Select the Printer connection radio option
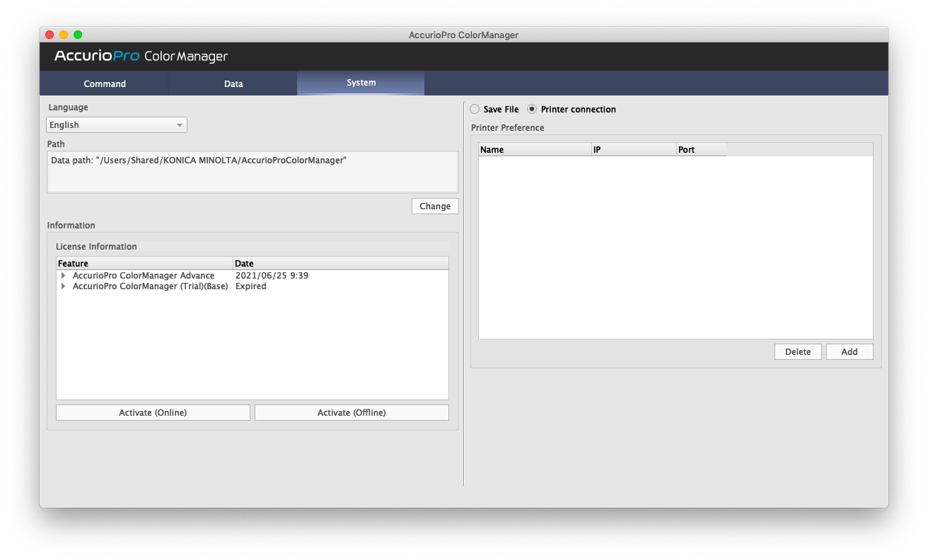The width and height of the screenshot is (928, 560). pos(532,110)
